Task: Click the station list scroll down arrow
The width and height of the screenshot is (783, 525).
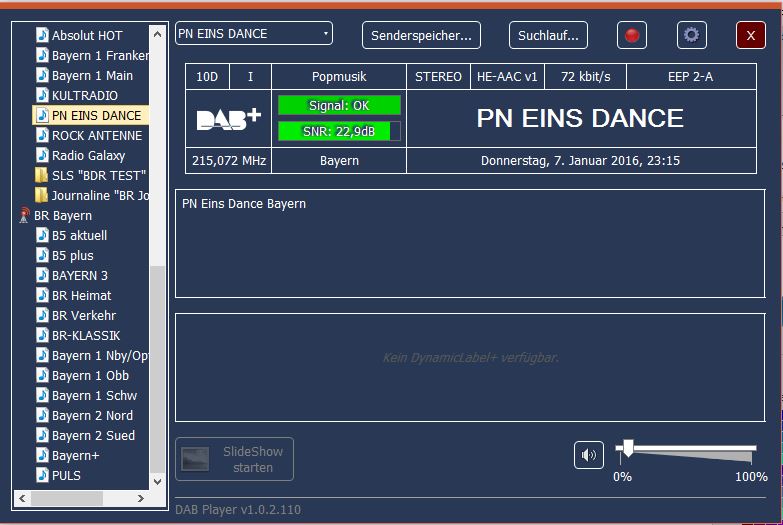Action: click(157, 481)
